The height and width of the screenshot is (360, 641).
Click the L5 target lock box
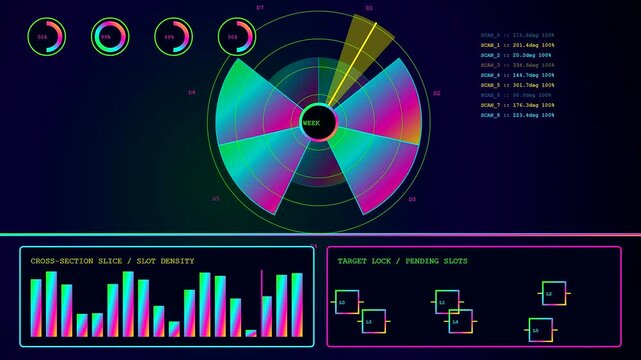click(540, 330)
